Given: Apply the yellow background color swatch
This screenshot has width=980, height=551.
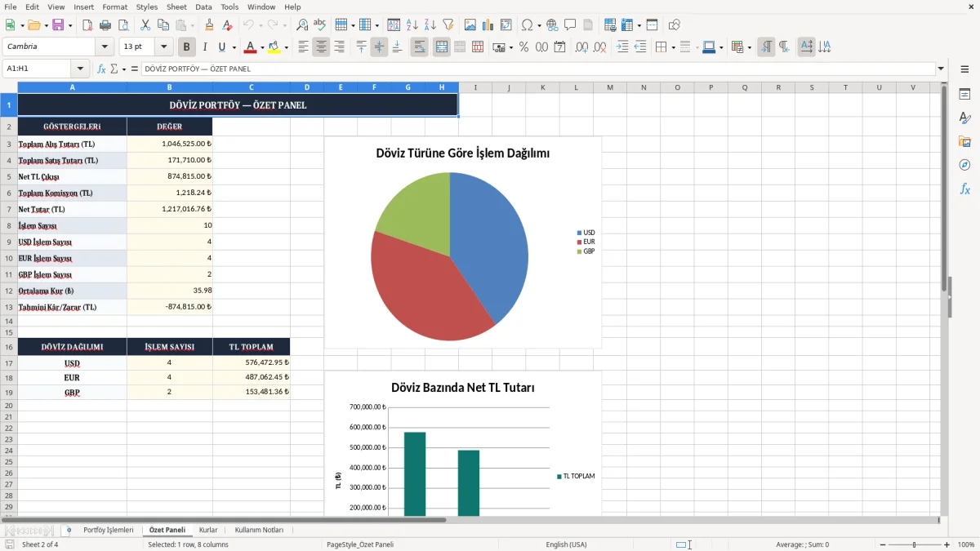Looking at the screenshot, I should click(274, 47).
